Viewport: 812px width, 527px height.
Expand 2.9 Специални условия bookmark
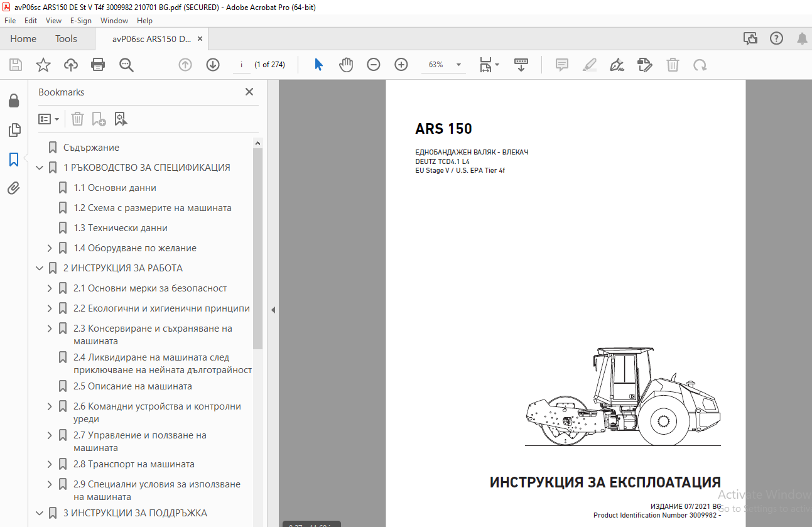[x=50, y=484]
